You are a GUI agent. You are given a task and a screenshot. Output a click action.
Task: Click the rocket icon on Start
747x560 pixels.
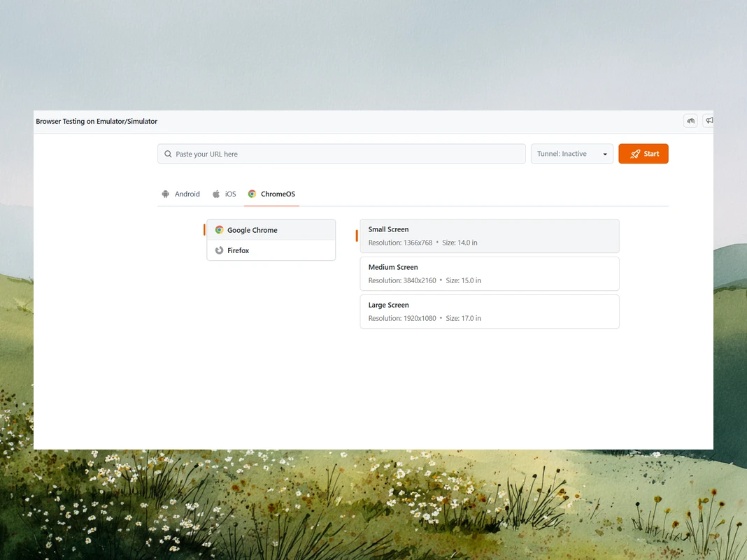click(x=635, y=154)
